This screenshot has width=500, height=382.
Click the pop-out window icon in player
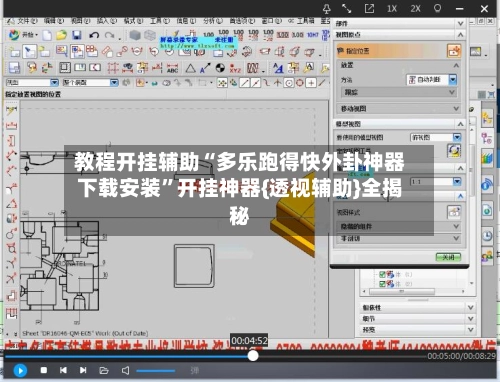pos(369,8)
